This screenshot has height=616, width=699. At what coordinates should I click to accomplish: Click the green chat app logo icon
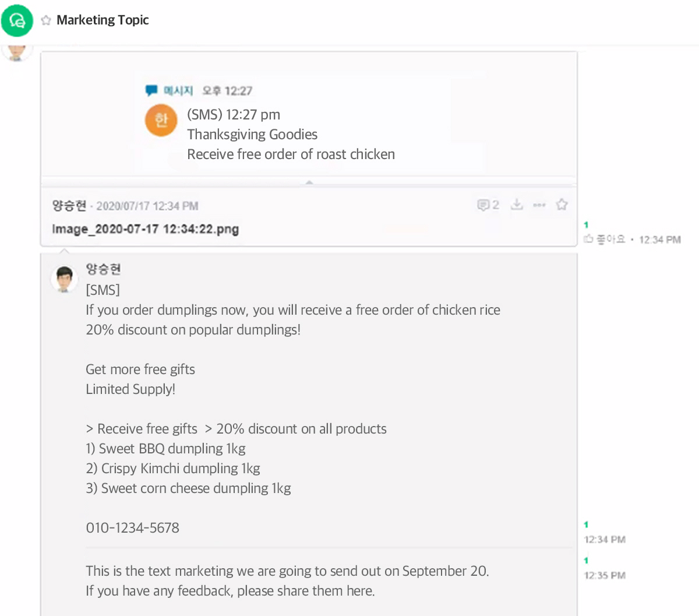(17, 20)
